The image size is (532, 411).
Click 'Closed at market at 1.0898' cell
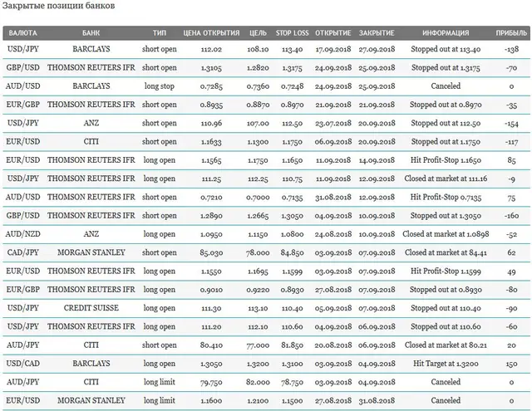click(446, 234)
